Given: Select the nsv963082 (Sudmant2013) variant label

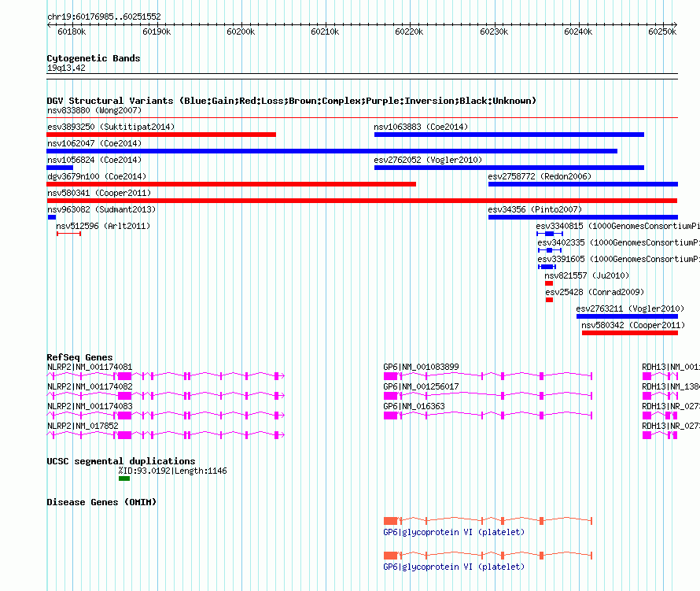Looking at the screenshot, I should point(101,209).
